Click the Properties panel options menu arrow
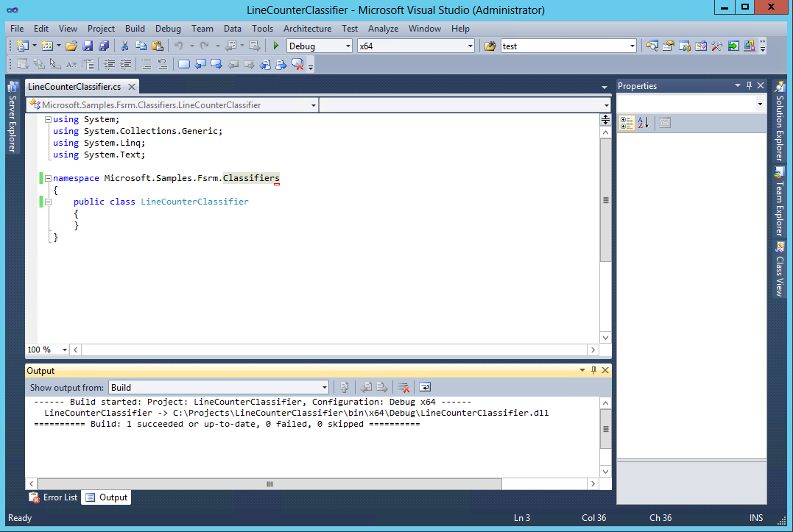The width and height of the screenshot is (793, 532). [x=738, y=85]
